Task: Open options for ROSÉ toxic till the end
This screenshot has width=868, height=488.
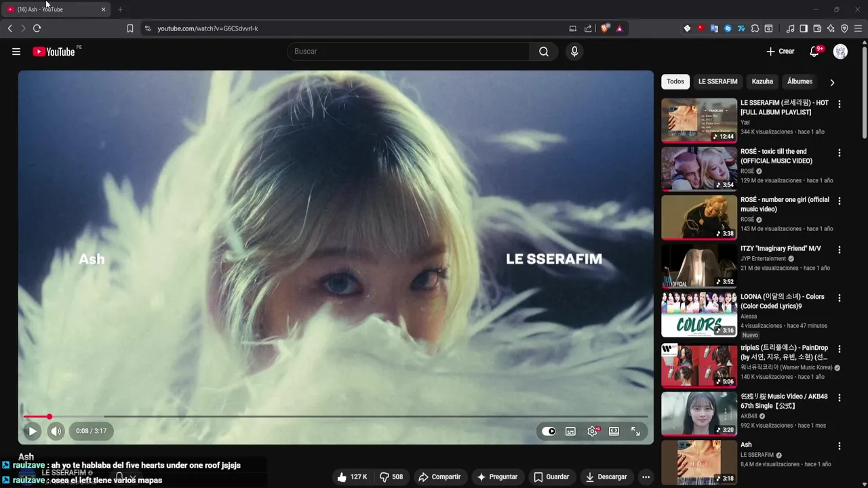Action: pos(840,153)
